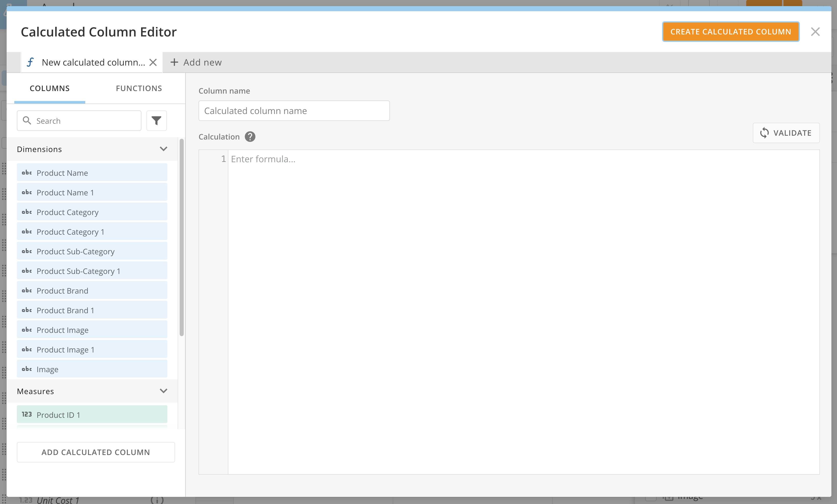The image size is (837, 504).
Task: Collapse the Measures section
Action: [163, 391]
